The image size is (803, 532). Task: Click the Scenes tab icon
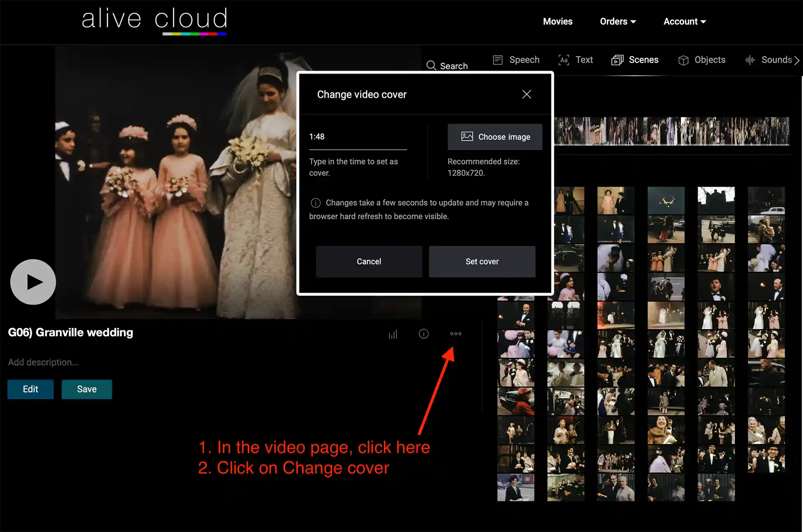tap(617, 60)
